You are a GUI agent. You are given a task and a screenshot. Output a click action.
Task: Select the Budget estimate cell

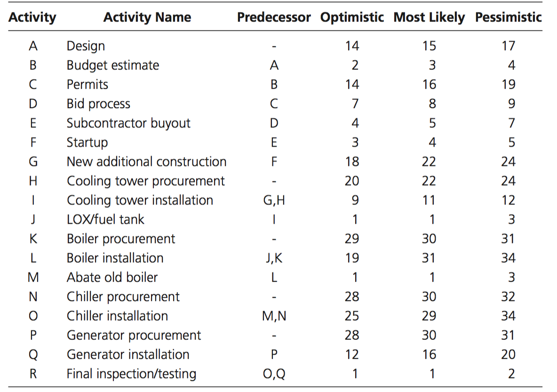tap(113, 65)
